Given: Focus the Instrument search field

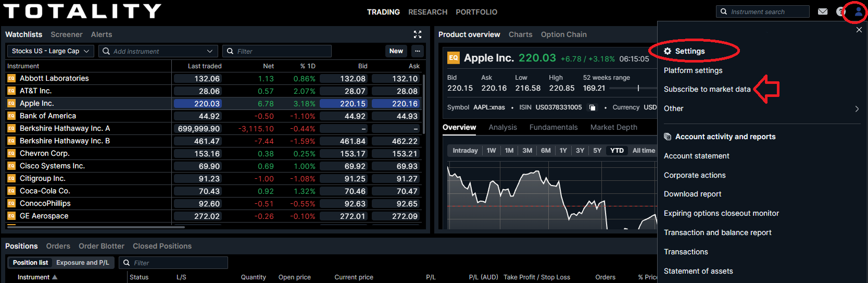Looking at the screenshot, I should pos(763,11).
